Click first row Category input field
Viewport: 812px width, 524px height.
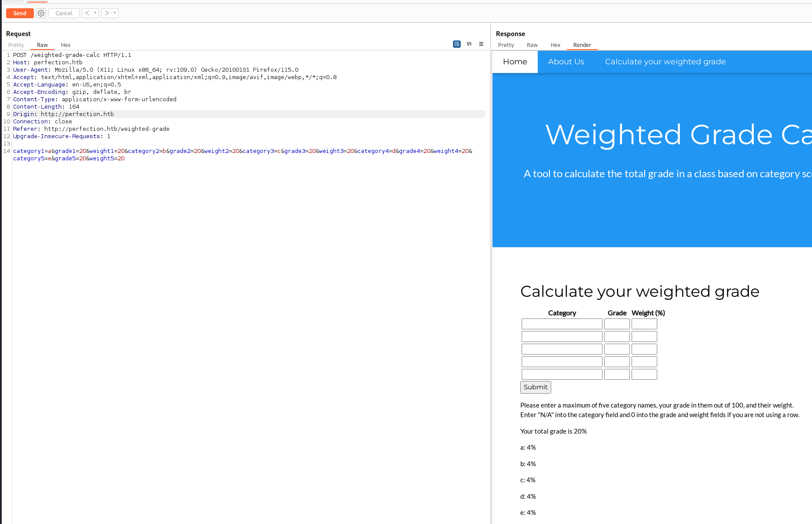click(x=562, y=324)
